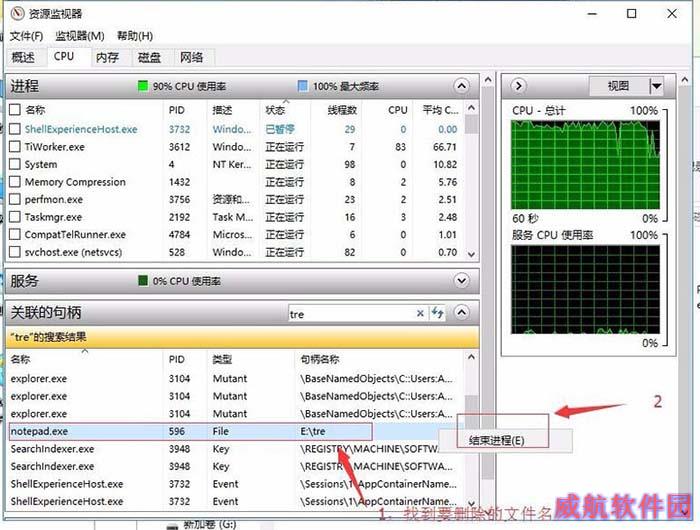Switch to the 网络 tab
Image resolution: width=700 pixels, height=530 pixels.
point(192,57)
